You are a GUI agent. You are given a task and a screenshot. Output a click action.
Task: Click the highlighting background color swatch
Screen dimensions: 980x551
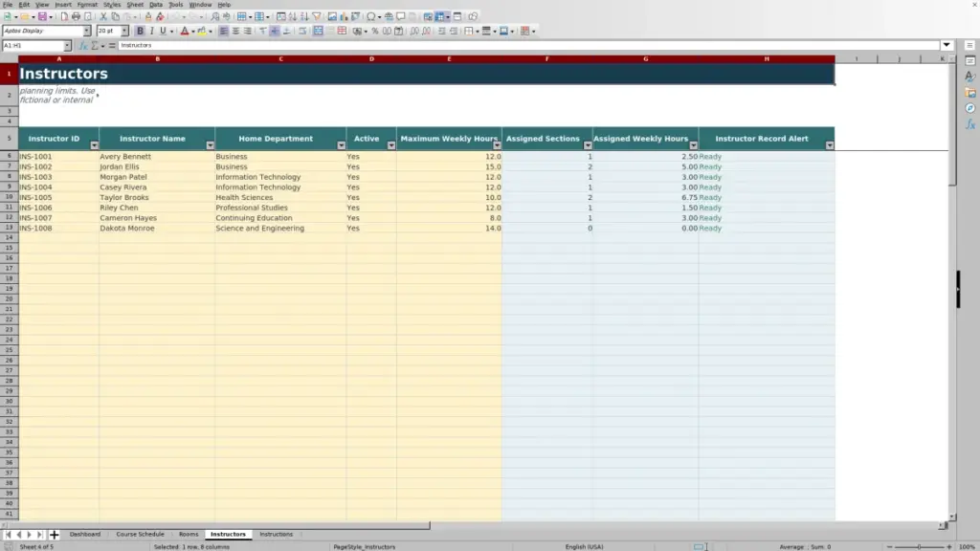[202, 31]
